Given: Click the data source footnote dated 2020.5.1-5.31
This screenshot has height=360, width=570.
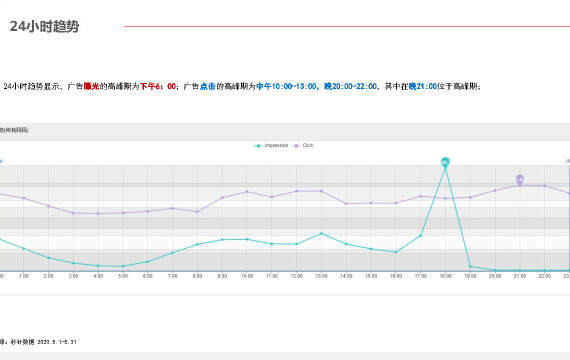Looking at the screenshot, I should click(38, 342).
